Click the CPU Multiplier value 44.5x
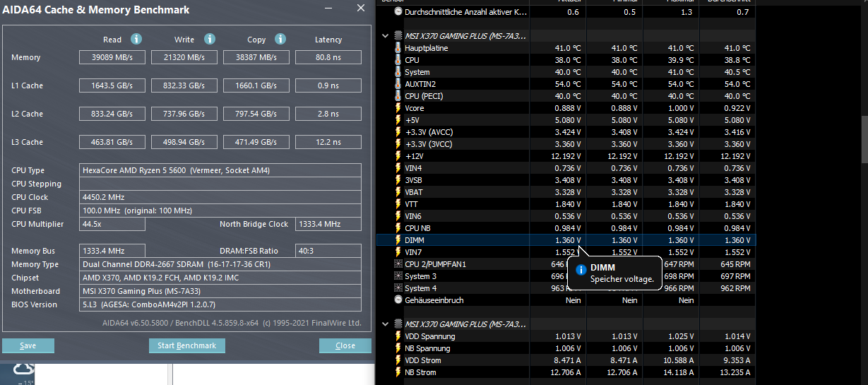The image size is (868, 385). (x=112, y=224)
